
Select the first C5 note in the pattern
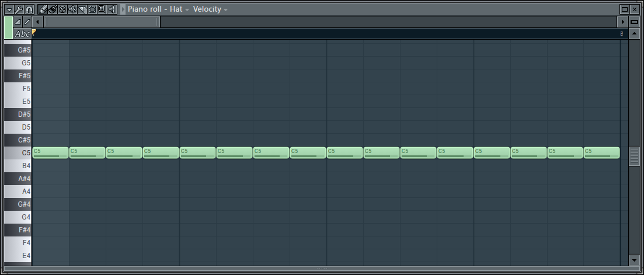(51, 153)
